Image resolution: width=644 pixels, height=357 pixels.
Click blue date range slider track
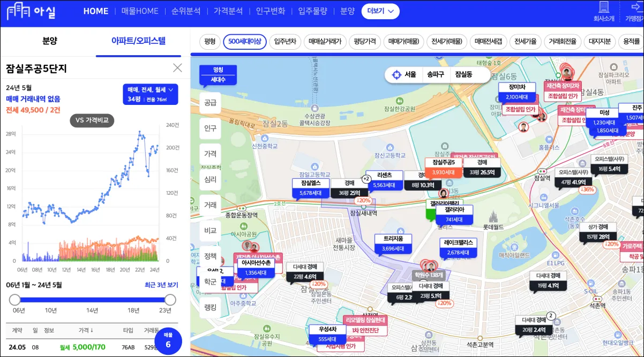click(x=92, y=299)
